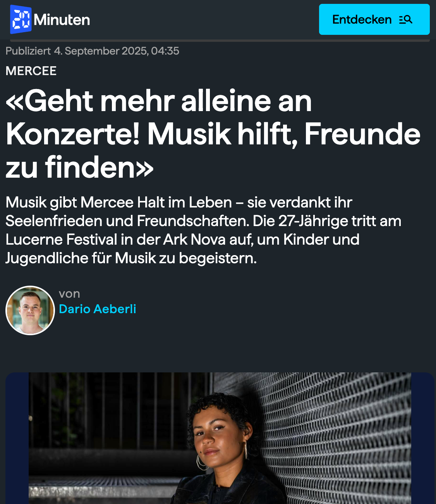The image size is (436, 504).
Task: Click the magnifier list icon in Entdecken
Action: pyautogui.click(x=406, y=19)
